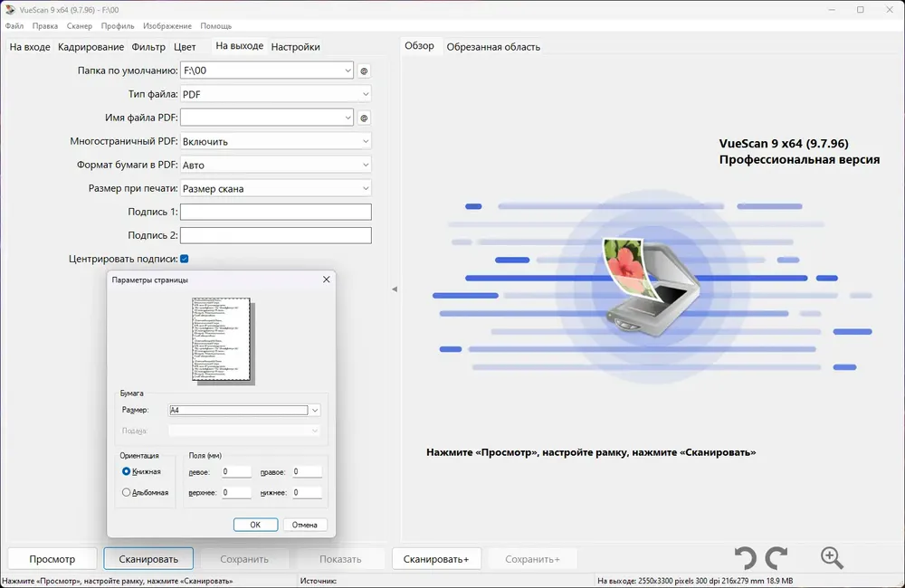Click the Сканировать button

(148, 558)
